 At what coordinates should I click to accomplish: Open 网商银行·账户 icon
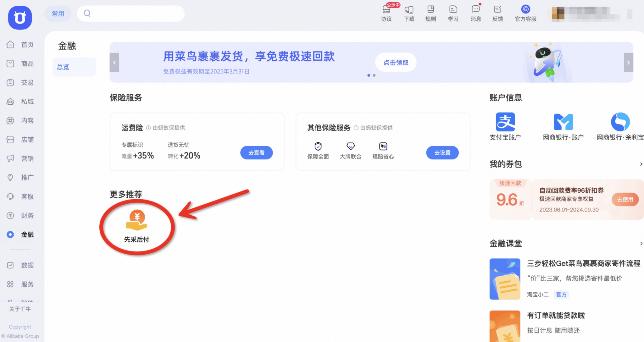click(x=563, y=122)
